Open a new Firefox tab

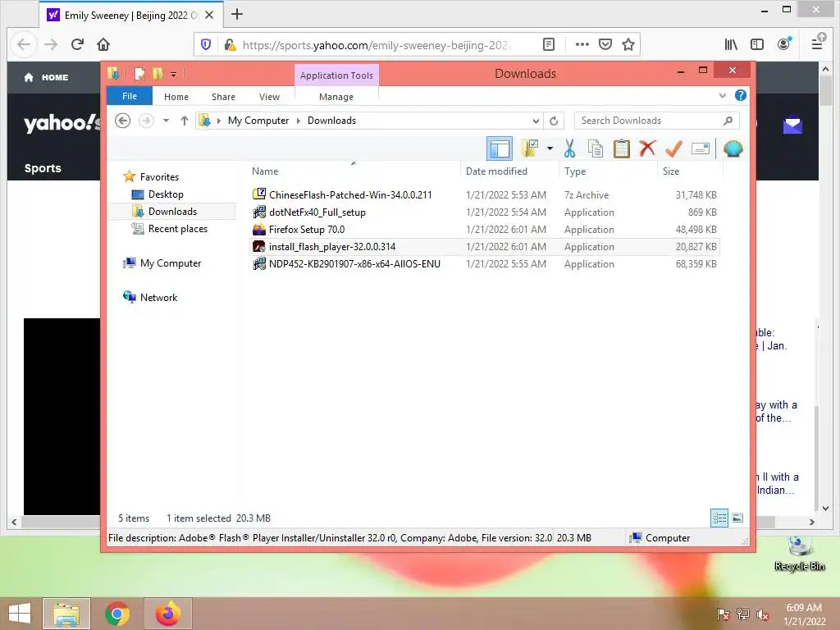pos(237,15)
